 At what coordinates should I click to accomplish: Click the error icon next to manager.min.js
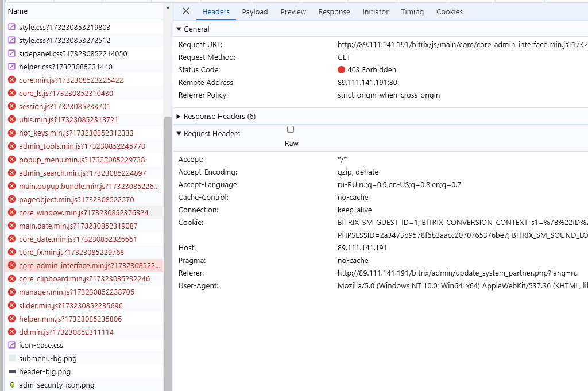pyautogui.click(x=12, y=292)
